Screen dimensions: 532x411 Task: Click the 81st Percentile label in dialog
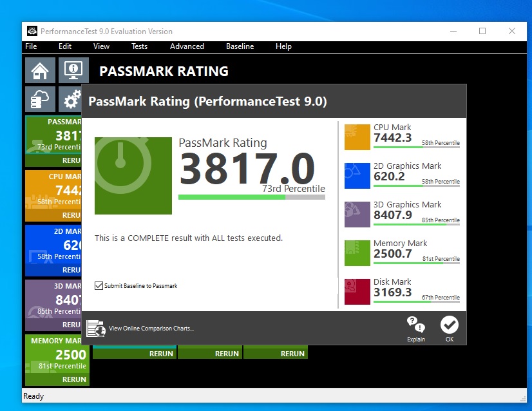[441, 259]
